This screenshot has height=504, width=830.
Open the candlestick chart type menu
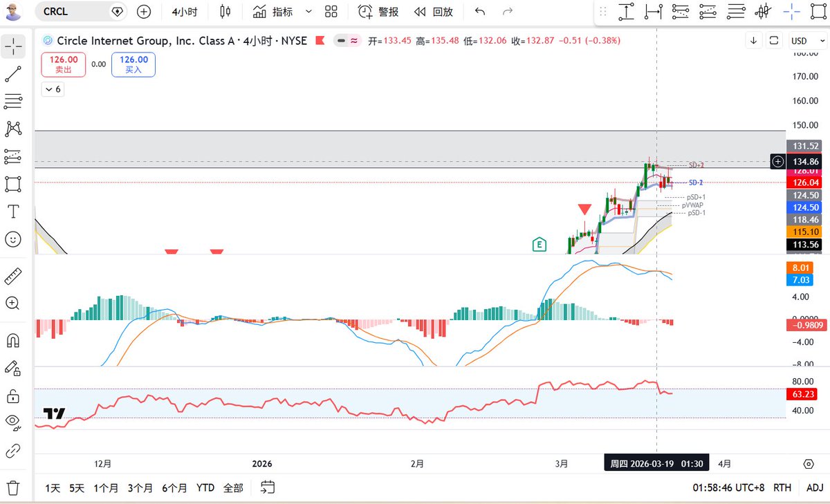pos(225,12)
